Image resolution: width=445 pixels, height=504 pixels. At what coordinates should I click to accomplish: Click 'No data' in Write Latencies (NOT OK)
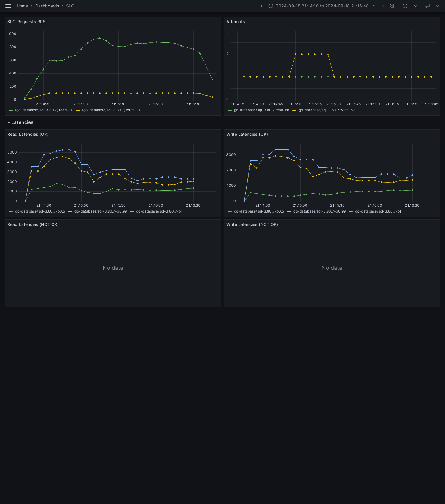point(332,268)
